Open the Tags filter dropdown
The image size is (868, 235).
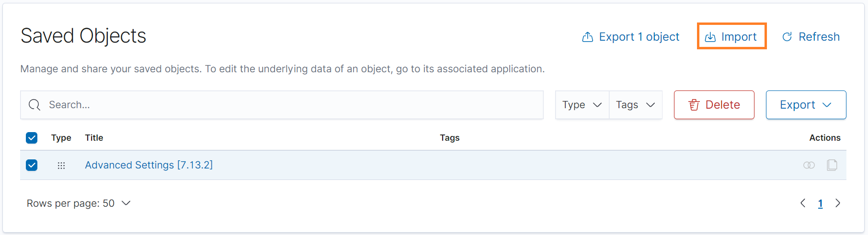[x=635, y=105]
